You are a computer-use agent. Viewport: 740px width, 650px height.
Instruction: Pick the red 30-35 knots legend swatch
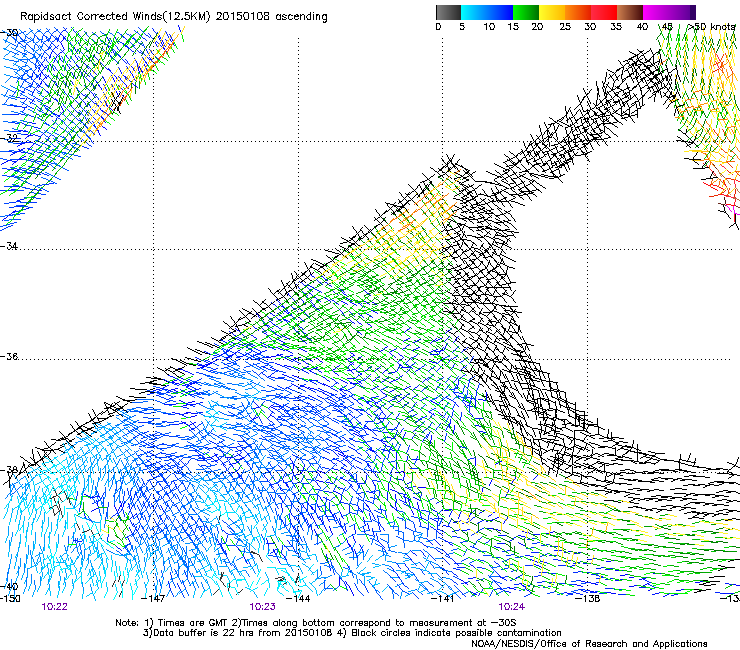(x=604, y=12)
